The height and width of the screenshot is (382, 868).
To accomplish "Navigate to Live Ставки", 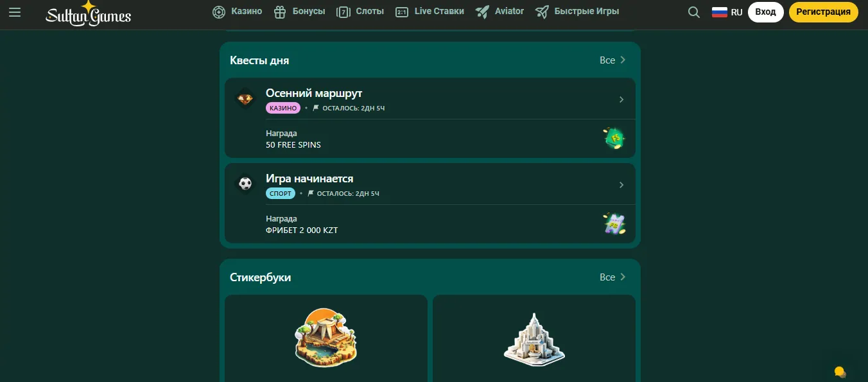I will coord(430,12).
